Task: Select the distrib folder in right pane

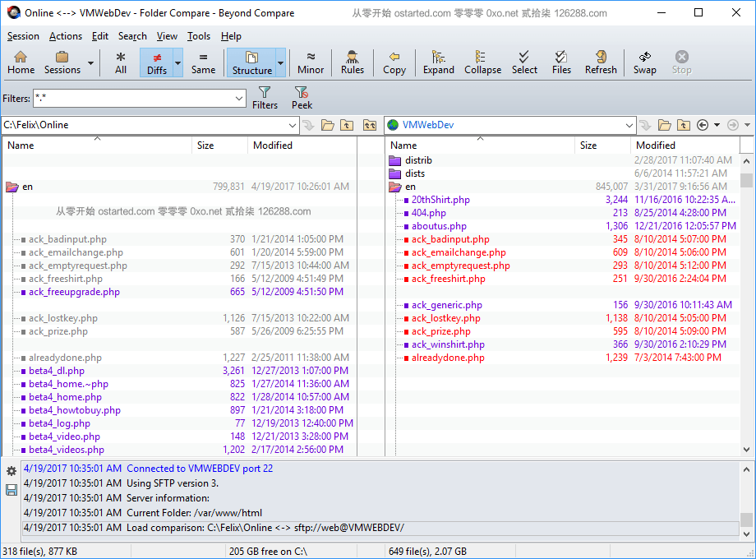Action: click(418, 160)
